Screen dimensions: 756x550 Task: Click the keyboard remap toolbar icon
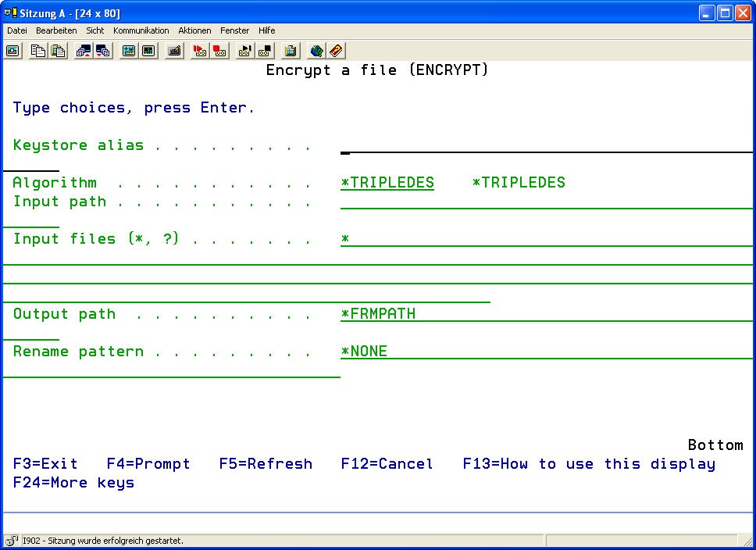pos(175,51)
